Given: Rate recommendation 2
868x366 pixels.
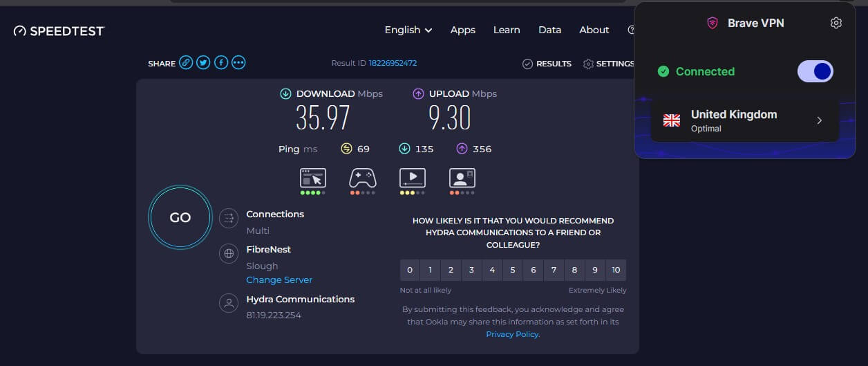Looking at the screenshot, I should tap(451, 270).
